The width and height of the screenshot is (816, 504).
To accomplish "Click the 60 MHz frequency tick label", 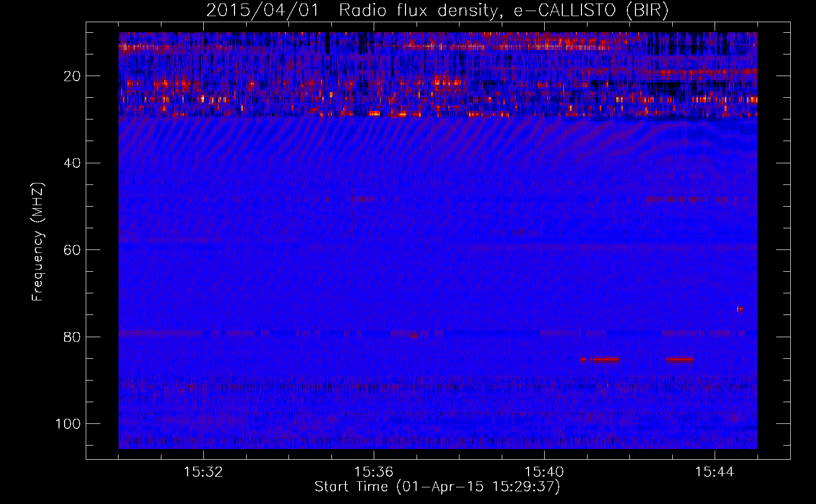I will pos(73,250).
